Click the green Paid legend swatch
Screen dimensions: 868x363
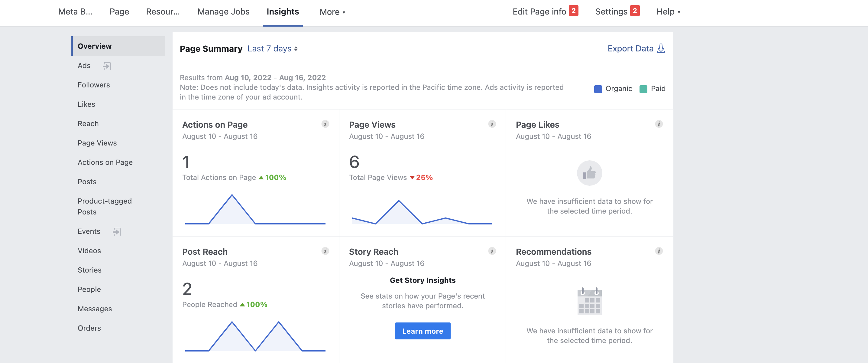[x=643, y=89]
